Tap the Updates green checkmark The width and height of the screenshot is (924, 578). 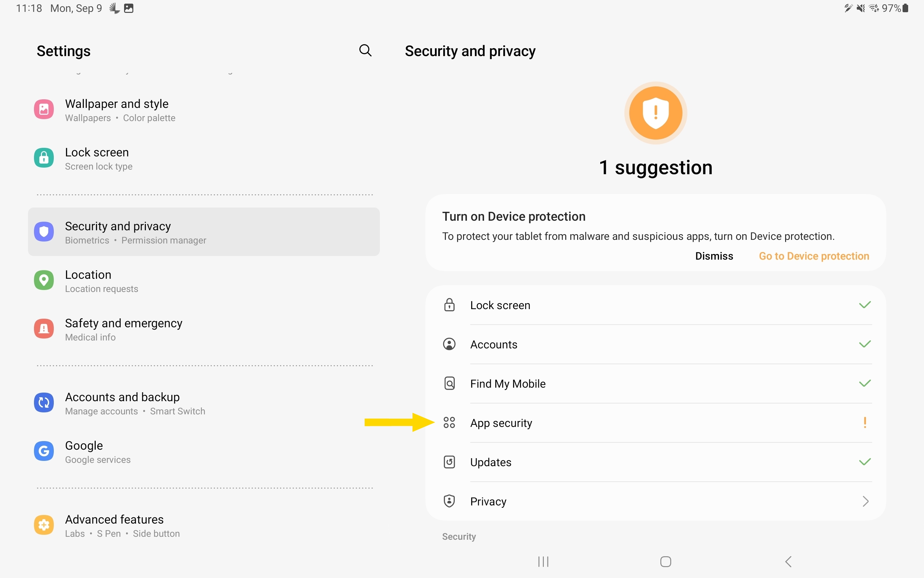(x=865, y=462)
